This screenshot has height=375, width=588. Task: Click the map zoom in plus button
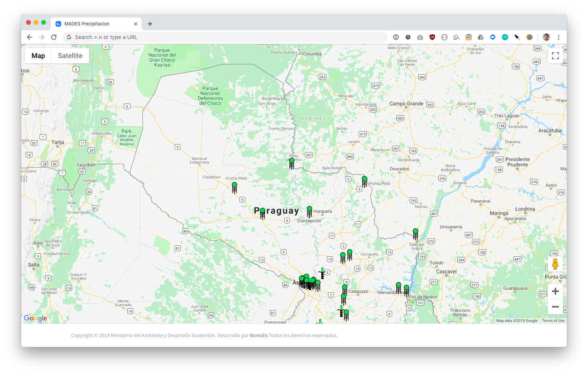pos(555,291)
